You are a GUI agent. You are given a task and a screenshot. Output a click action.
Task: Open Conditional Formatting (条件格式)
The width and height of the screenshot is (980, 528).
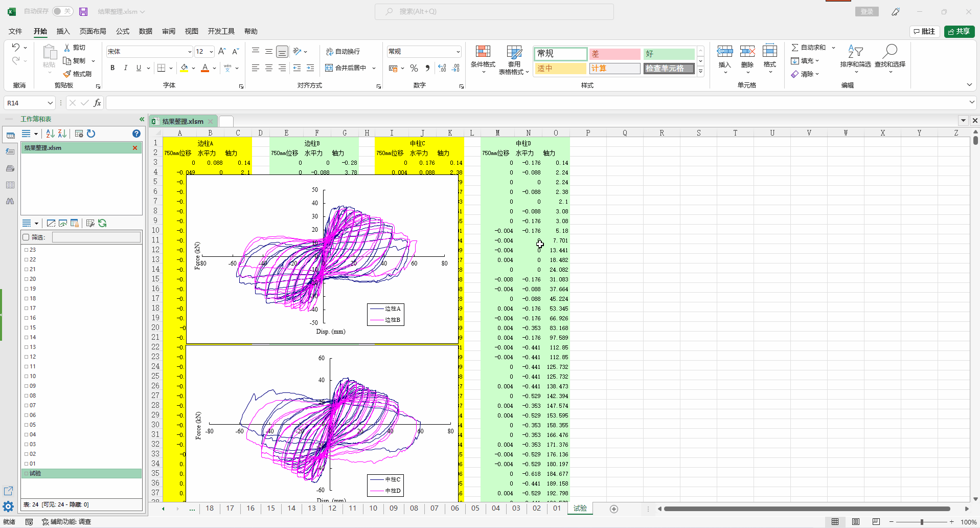pos(483,59)
